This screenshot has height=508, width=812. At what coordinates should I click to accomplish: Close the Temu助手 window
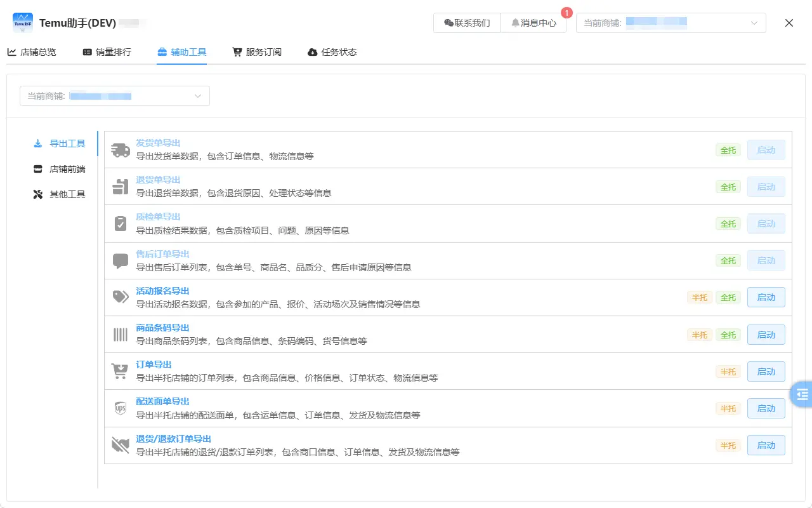point(789,23)
